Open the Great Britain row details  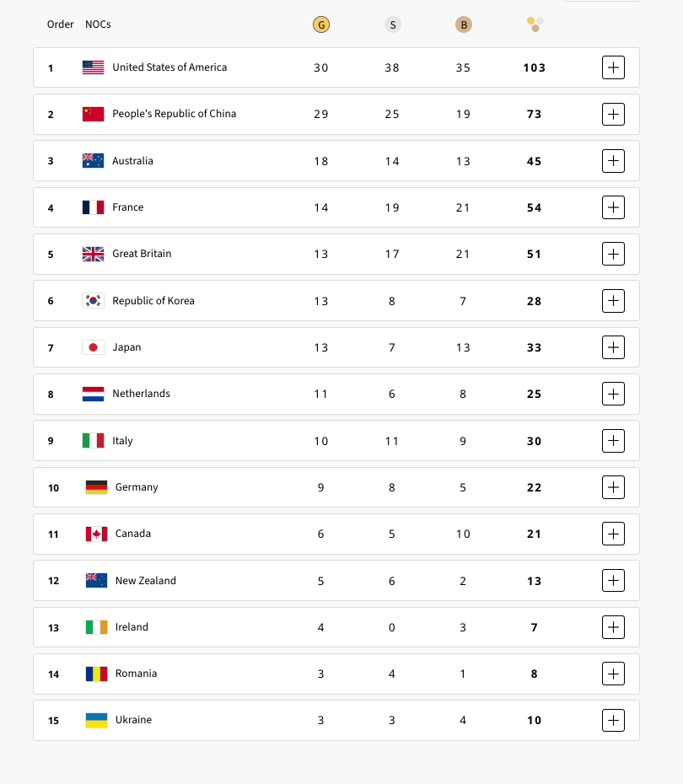point(613,254)
